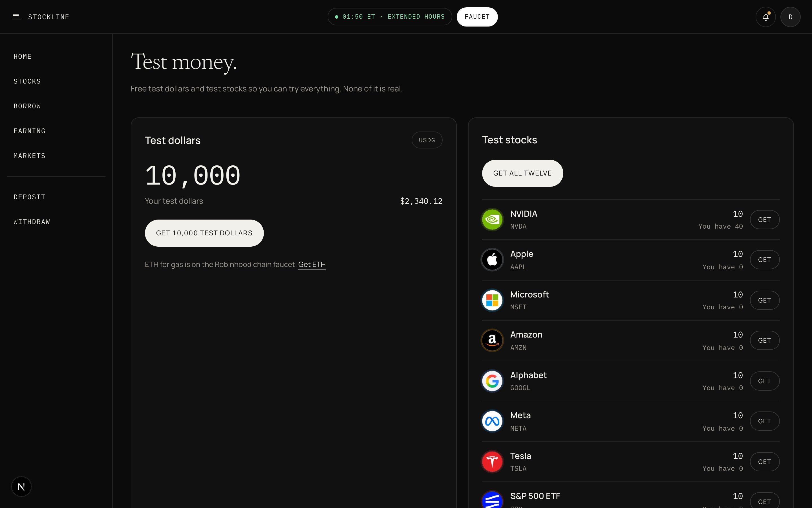Screen dimensions: 812x508
Task: Get Meta test stock
Action: point(764,421)
